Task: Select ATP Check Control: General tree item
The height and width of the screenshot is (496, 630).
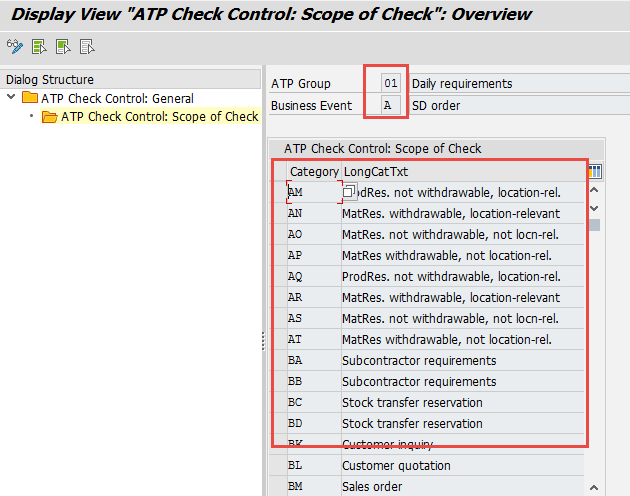Action: pos(117,98)
